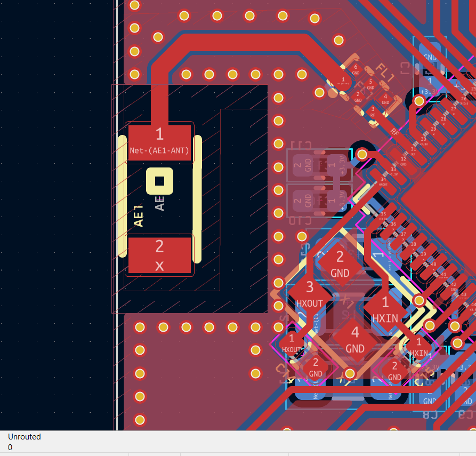The height and width of the screenshot is (456, 476).
Task: Select IC pin 32 labeled GND
Action: [404, 161]
